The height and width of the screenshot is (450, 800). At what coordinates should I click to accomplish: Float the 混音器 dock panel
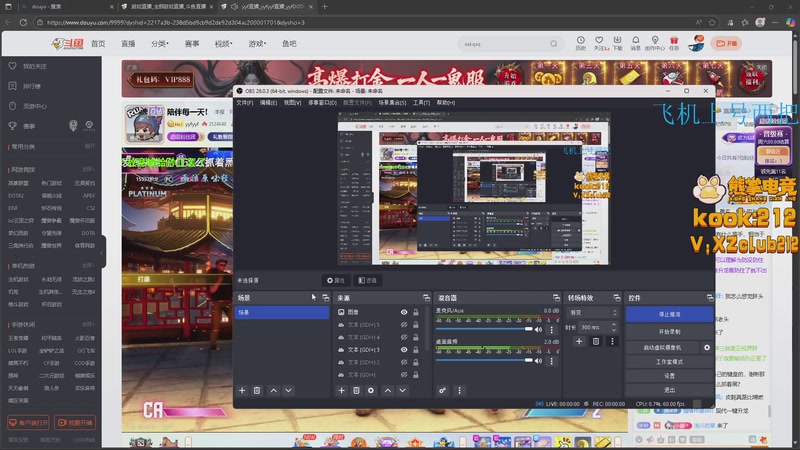click(556, 298)
